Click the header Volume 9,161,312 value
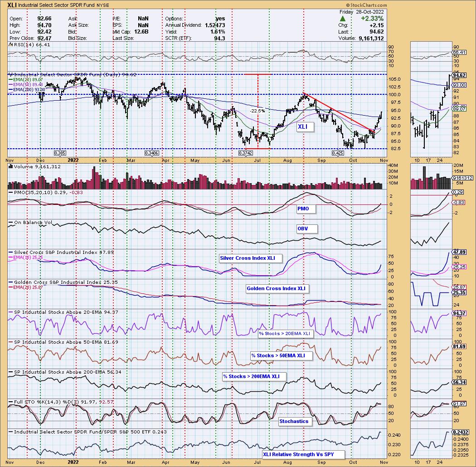 (371, 38)
